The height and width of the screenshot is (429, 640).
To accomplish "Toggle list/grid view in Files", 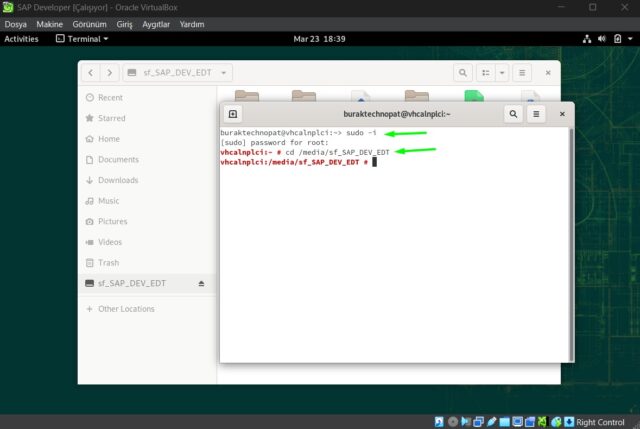I will 486,73.
